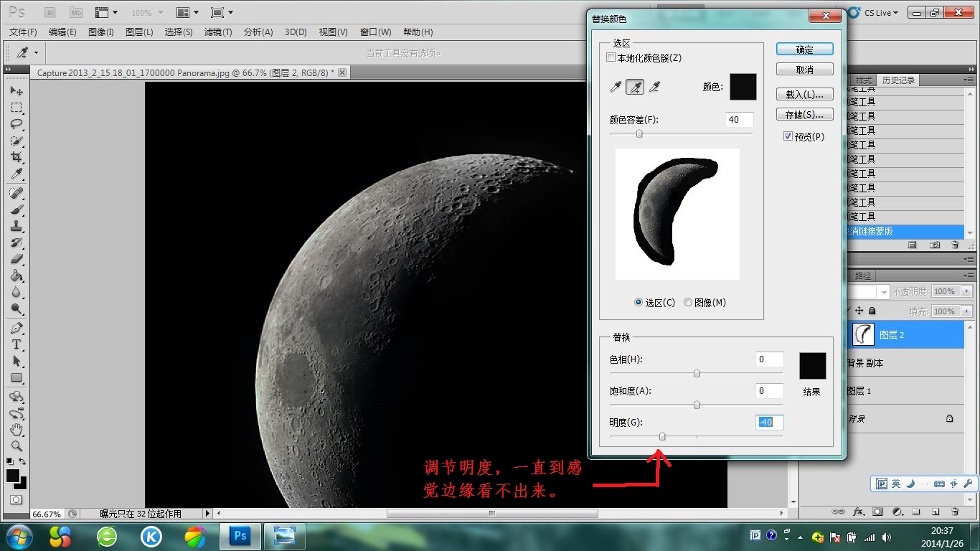Choose the Image (图像) radio button
Viewport: 980px width, 551px height.
[688, 303]
